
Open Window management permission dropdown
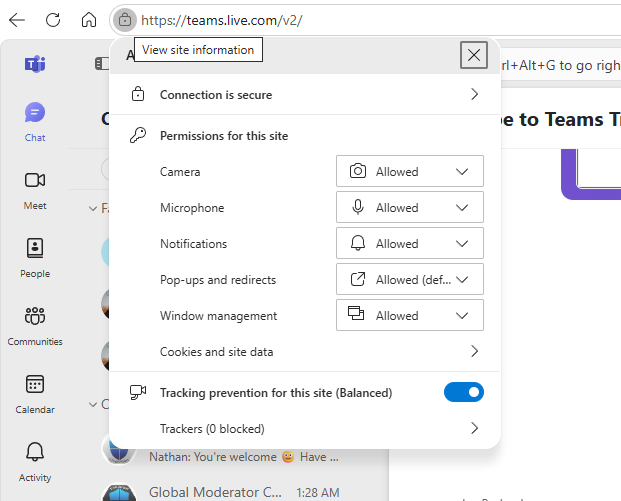tap(410, 315)
